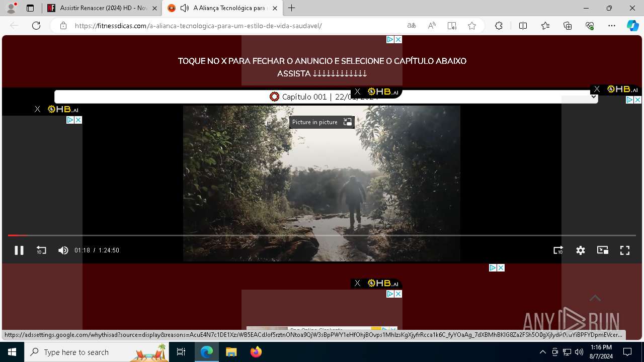Rewind the video 10 seconds
Screen dimensions: 644x362
pyautogui.click(x=41, y=250)
